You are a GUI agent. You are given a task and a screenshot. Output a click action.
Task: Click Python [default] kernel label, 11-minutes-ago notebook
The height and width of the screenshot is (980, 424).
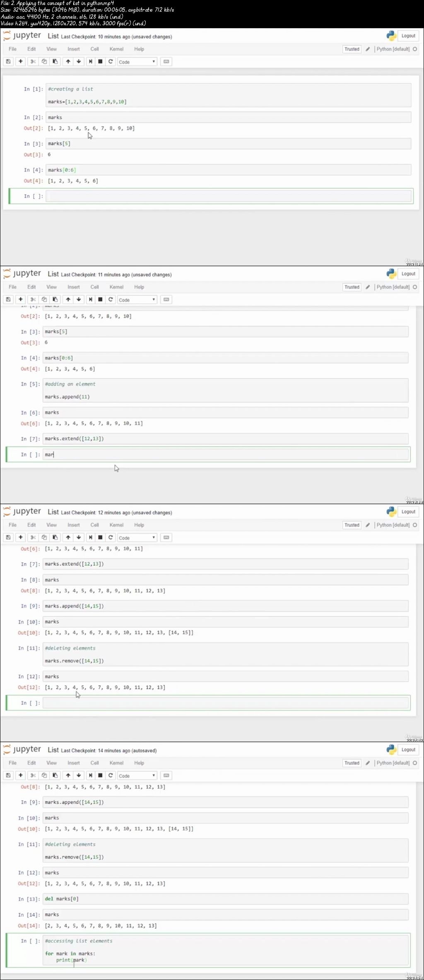(393, 287)
